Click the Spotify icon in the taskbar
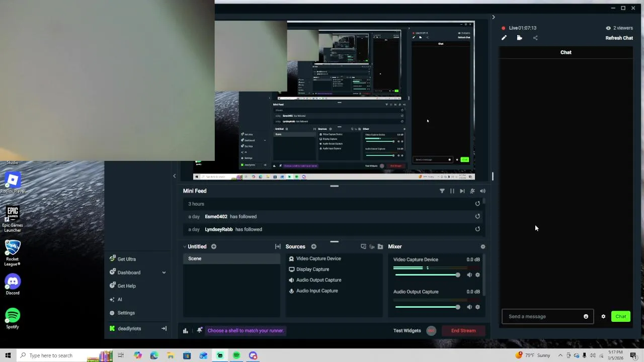 coord(236,355)
